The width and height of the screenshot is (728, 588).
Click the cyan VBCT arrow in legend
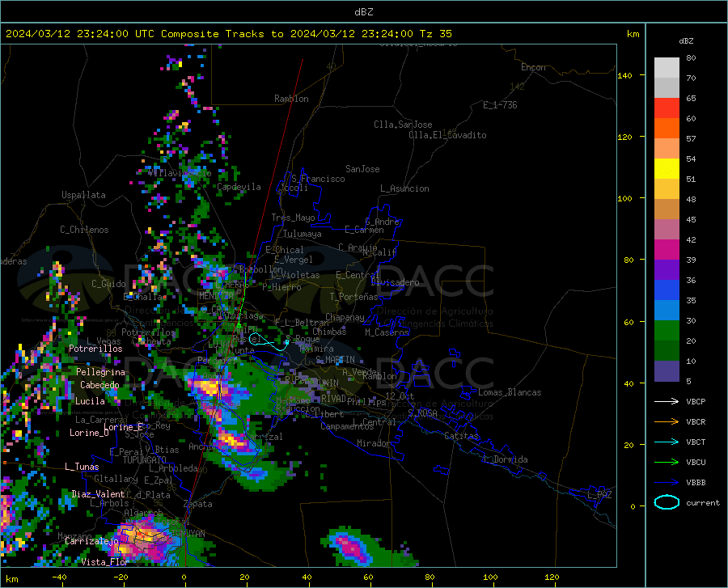(x=667, y=442)
